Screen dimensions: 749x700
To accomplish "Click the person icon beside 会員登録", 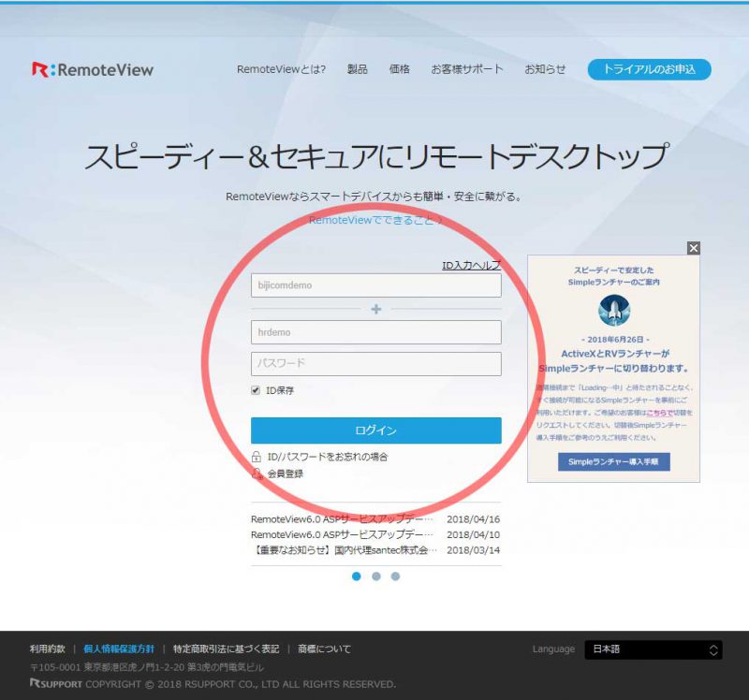I will (x=257, y=474).
